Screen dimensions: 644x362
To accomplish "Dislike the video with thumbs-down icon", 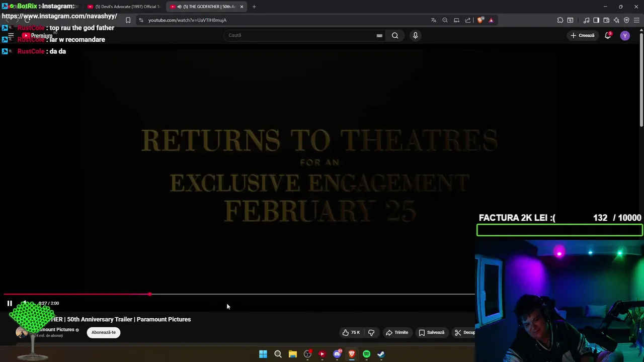I will 371,332.
